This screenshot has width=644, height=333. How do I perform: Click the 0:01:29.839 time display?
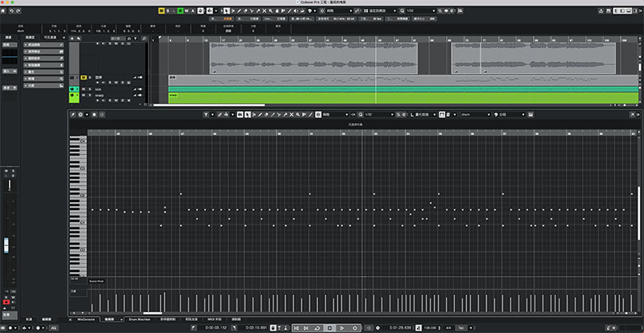tap(400, 327)
